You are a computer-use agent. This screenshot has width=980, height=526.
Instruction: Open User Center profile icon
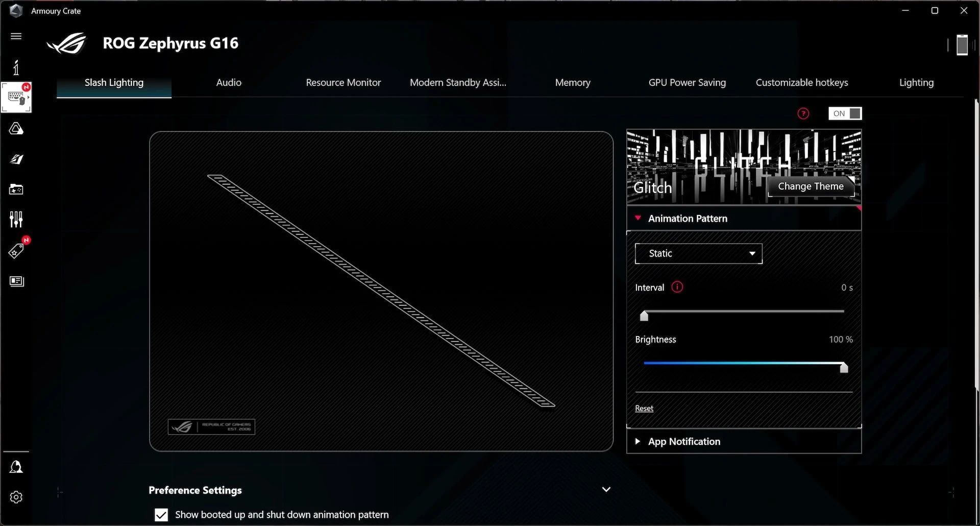tap(16, 467)
